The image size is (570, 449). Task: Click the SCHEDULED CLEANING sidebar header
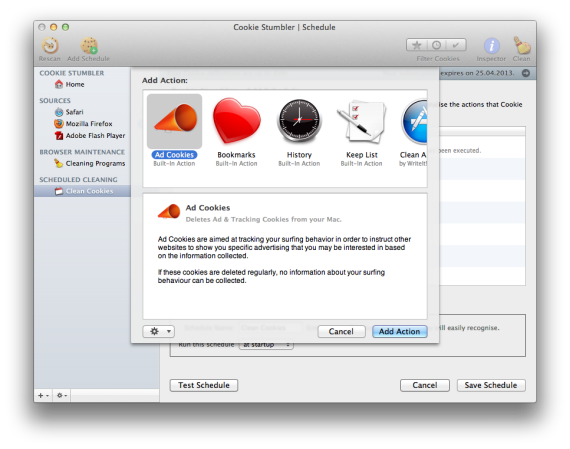(x=79, y=180)
